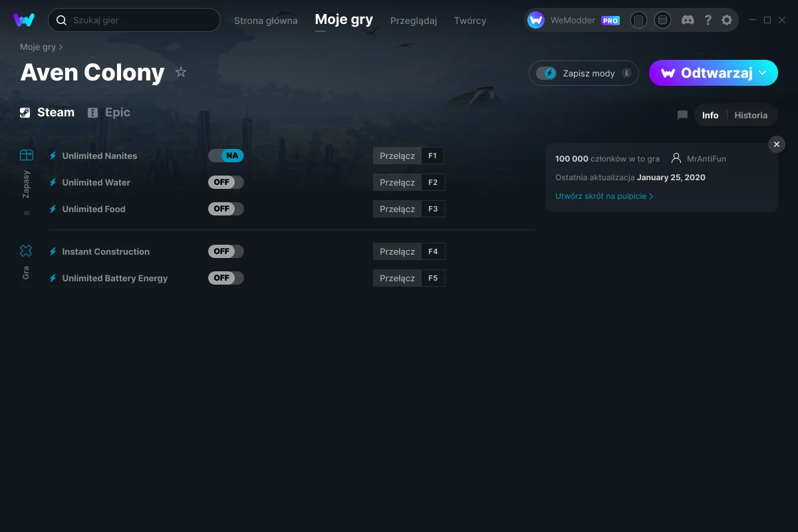Open the settings gear icon
The height and width of the screenshot is (532, 798).
(x=727, y=20)
